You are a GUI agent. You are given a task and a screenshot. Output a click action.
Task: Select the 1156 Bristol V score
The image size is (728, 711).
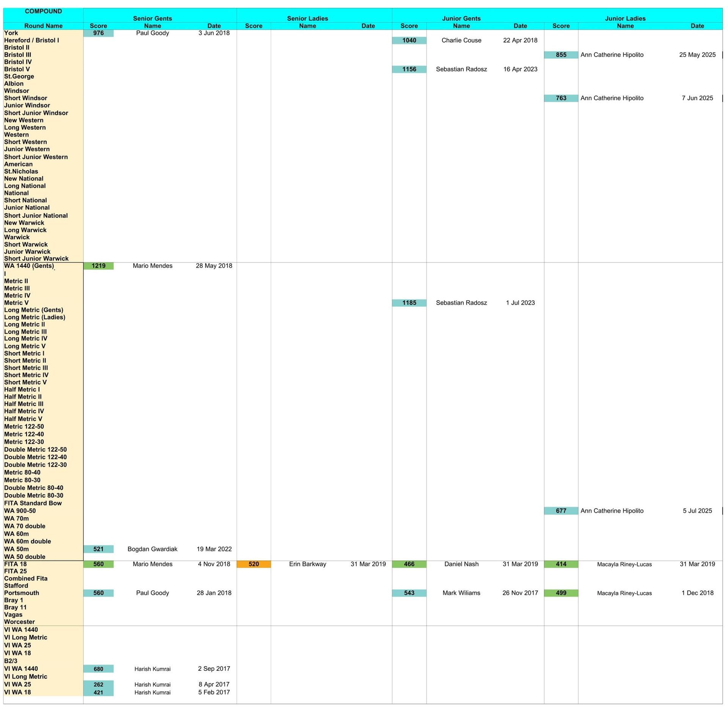click(409, 69)
